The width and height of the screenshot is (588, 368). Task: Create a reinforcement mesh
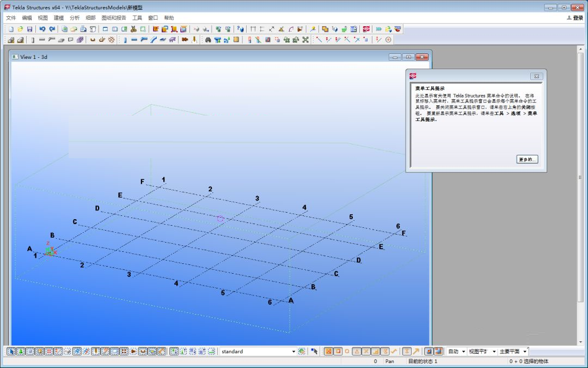pyautogui.click(x=112, y=39)
